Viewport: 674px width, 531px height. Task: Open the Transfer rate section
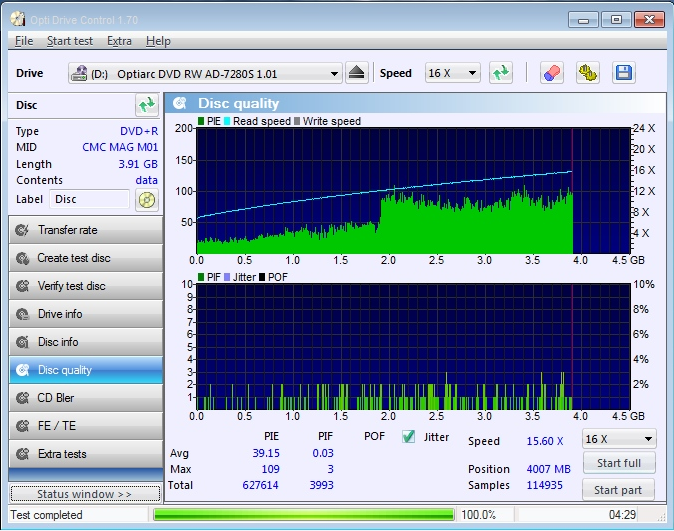86,230
